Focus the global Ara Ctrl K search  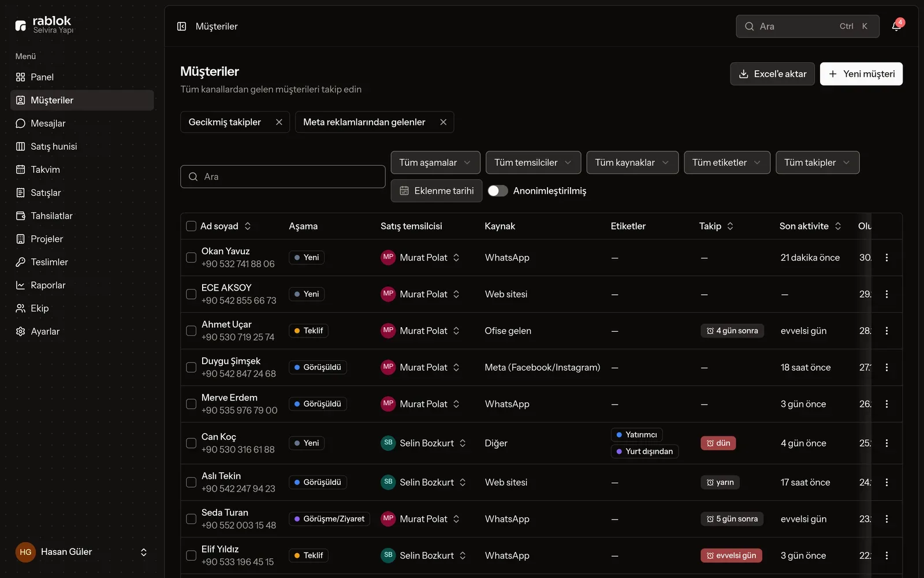(807, 27)
